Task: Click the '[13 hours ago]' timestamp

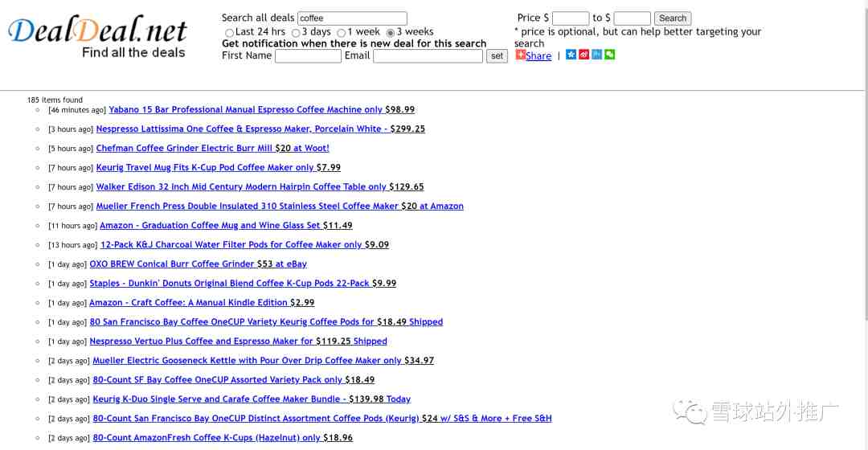Action: (x=72, y=245)
